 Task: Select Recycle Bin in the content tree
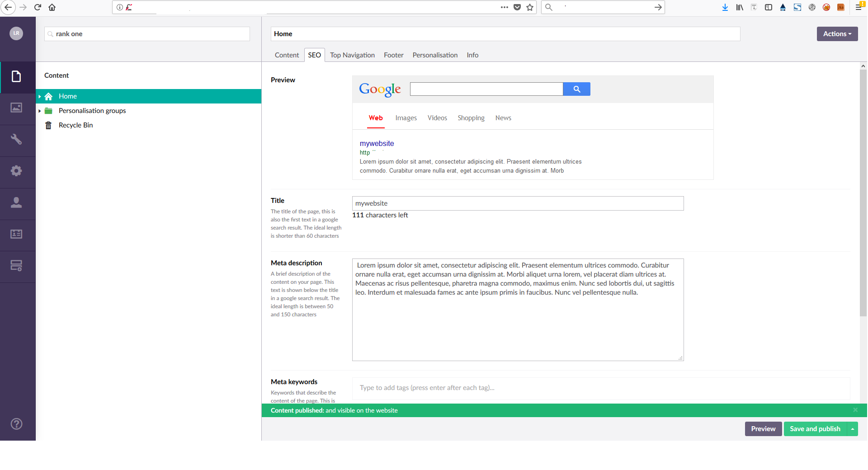coord(75,125)
